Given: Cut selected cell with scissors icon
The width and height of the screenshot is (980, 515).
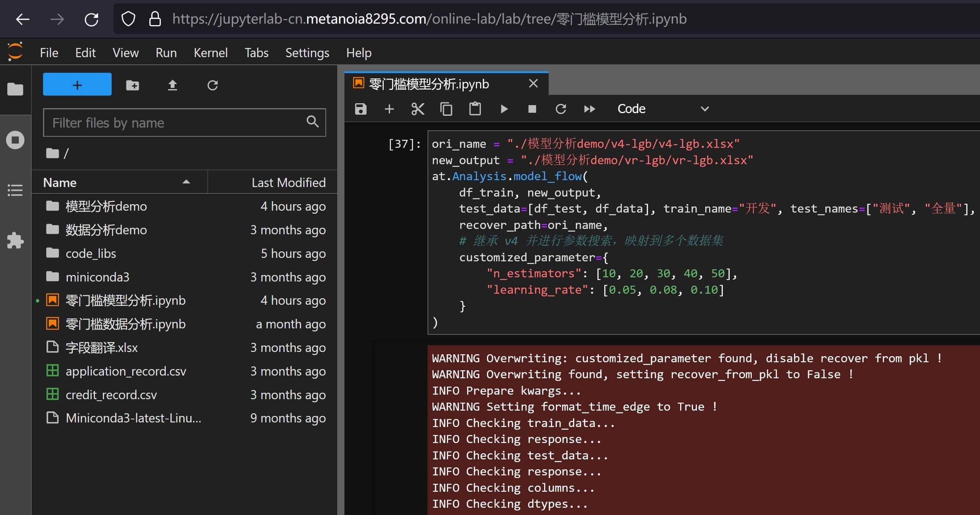Looking at the screenshot, I should click(x=418, y=109).
